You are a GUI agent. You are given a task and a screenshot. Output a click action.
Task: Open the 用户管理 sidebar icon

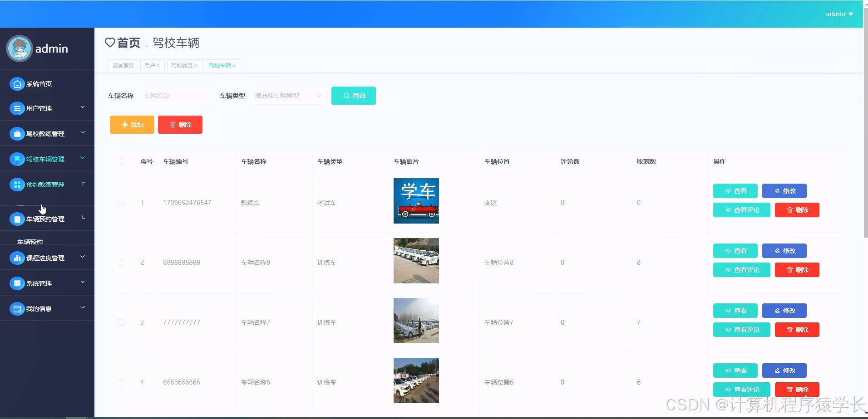(x=17, y=108)
